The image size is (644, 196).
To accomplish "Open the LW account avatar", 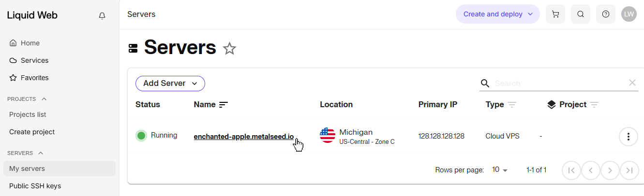I will (629, 14).
